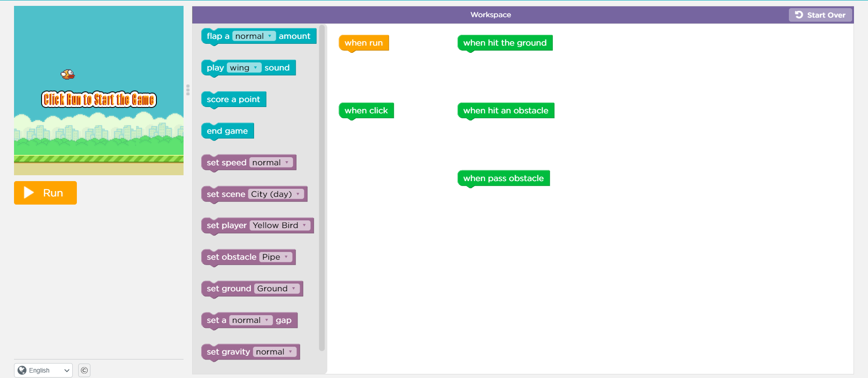
Task: Click the play triangle icon on Run
Action: click(29, 193)
